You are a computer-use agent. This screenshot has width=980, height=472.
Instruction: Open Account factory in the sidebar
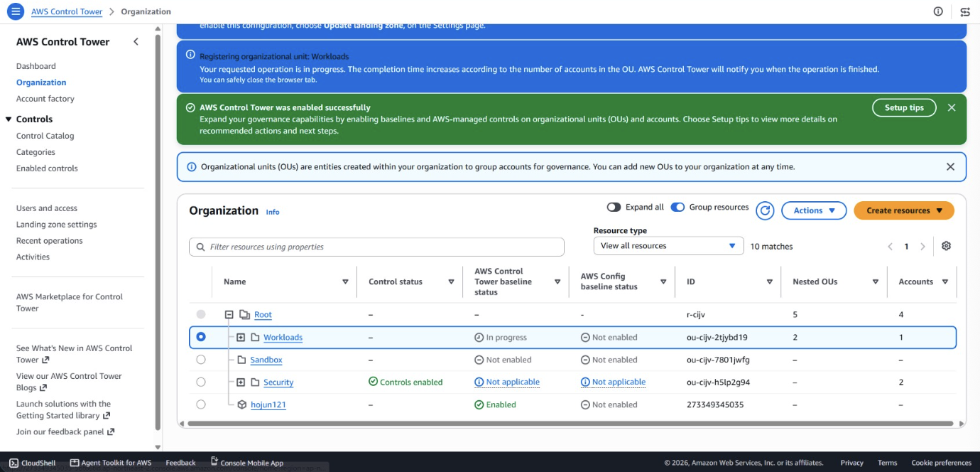point(45,99)
